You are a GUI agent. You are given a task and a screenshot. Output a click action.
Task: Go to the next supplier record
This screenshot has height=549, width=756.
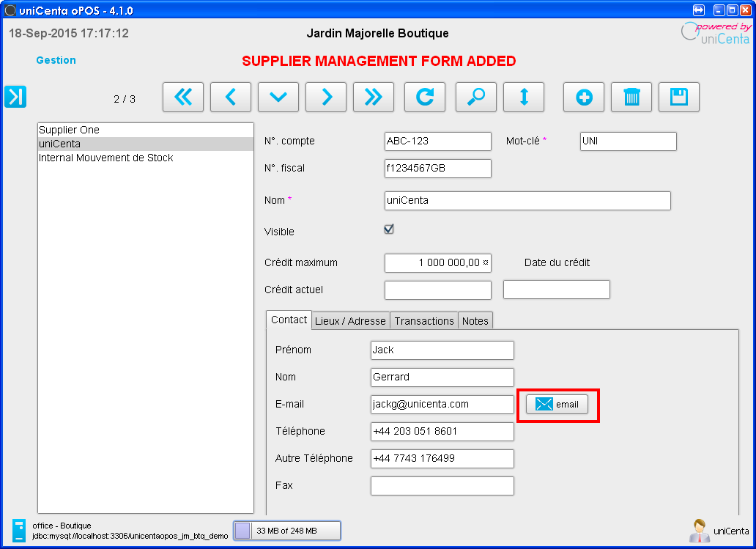click(326, 96)
